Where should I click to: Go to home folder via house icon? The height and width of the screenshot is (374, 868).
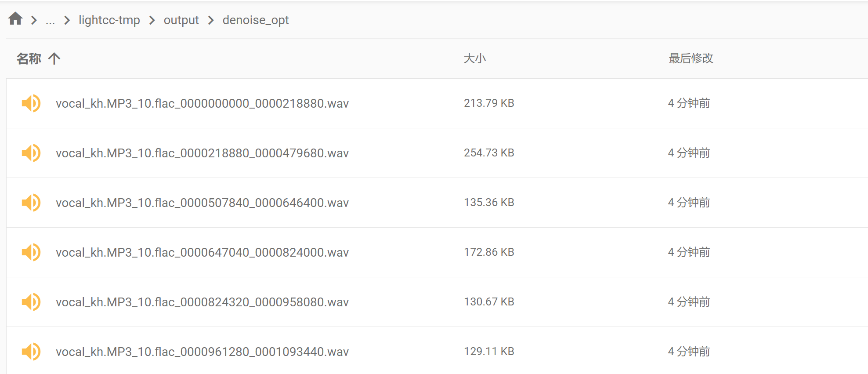coord(15,19)
